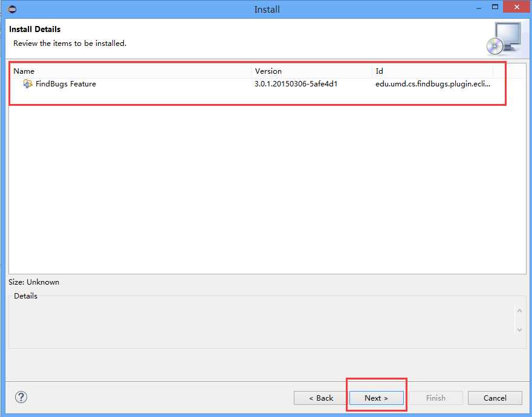Click the Next button
The image size is (532, 417).
(376, 398)
